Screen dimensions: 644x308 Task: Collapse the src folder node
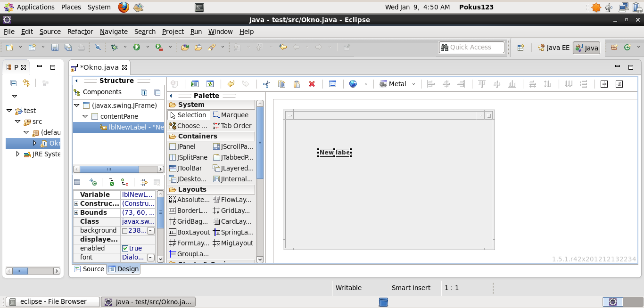click(18, 122)
